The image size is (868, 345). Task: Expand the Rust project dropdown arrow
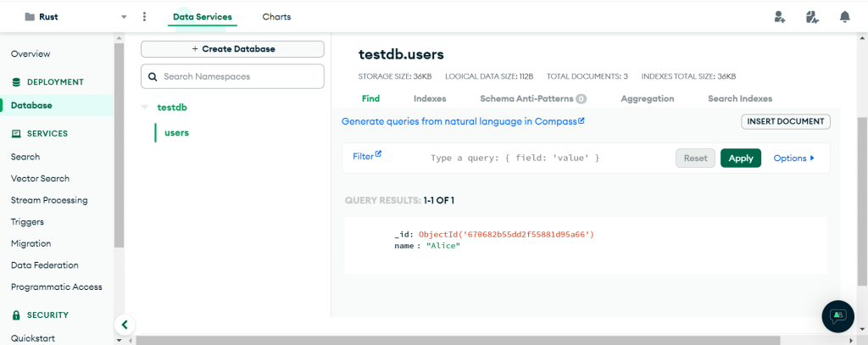point(124,17)
